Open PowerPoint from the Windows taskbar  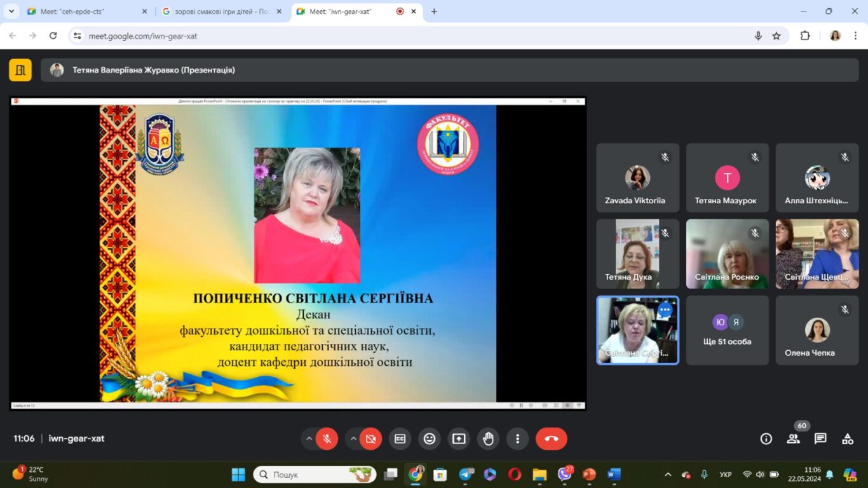pyautogui.click(x=589, y=475)
